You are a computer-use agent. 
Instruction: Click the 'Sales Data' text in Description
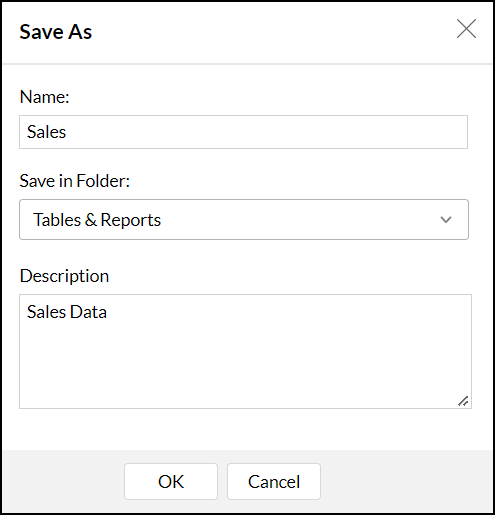click(67, 312)
